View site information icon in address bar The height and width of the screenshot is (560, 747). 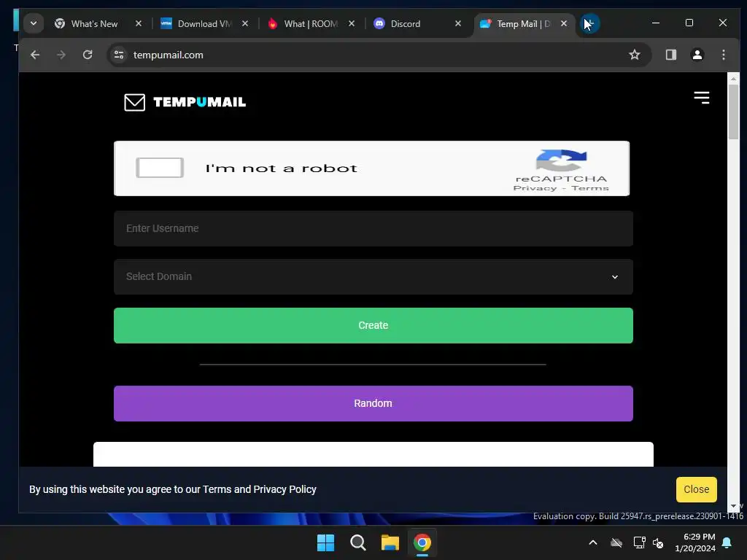click(x=119, y=55)
